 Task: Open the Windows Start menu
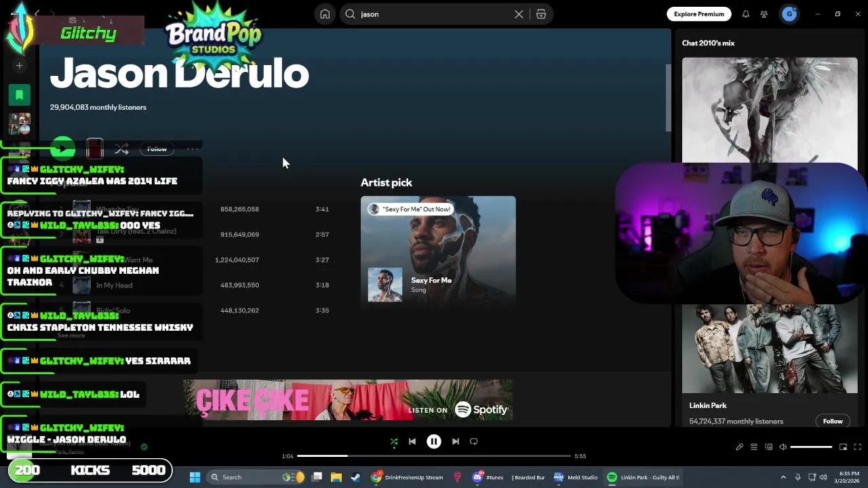coord(195,477)
